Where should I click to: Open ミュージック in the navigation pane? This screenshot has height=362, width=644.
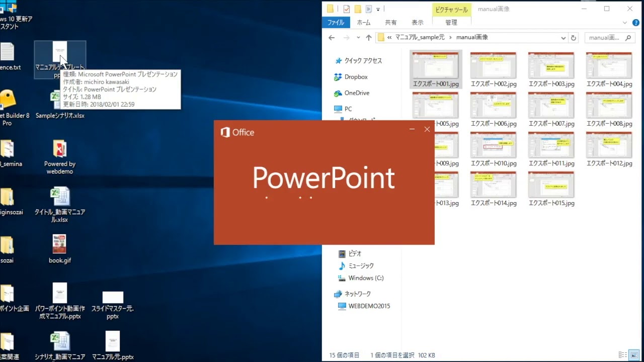coord(356,266)
